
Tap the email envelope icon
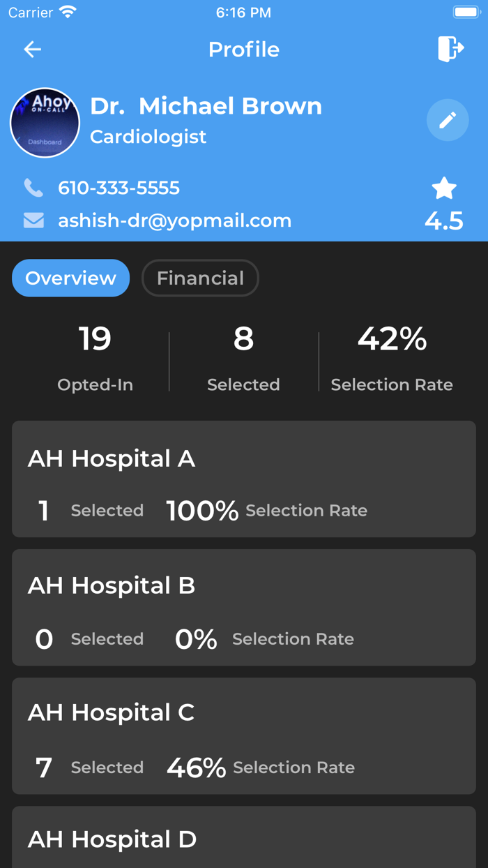click(33, 220)
